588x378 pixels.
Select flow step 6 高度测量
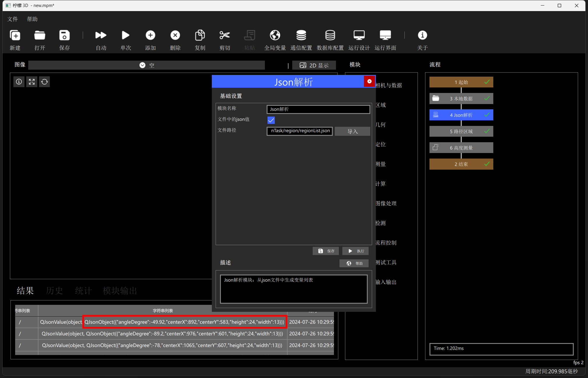pyautogui.click(x=461, y=147)
